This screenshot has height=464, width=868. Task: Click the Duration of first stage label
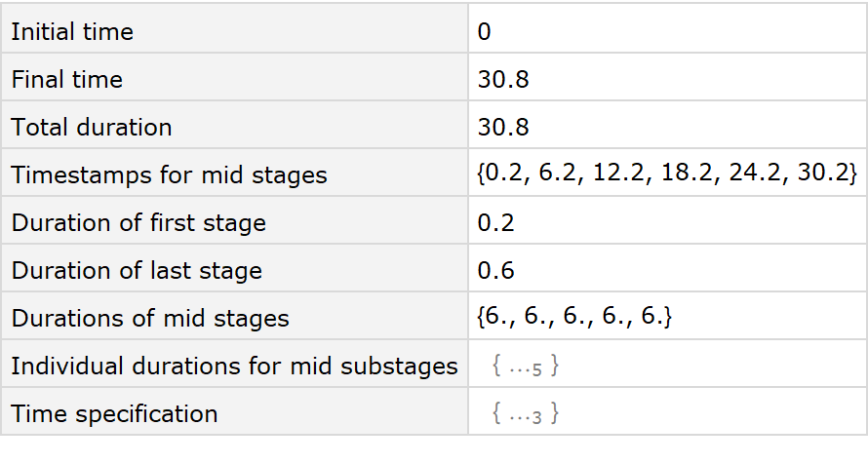pyautogui.click(x=138, y=223)
